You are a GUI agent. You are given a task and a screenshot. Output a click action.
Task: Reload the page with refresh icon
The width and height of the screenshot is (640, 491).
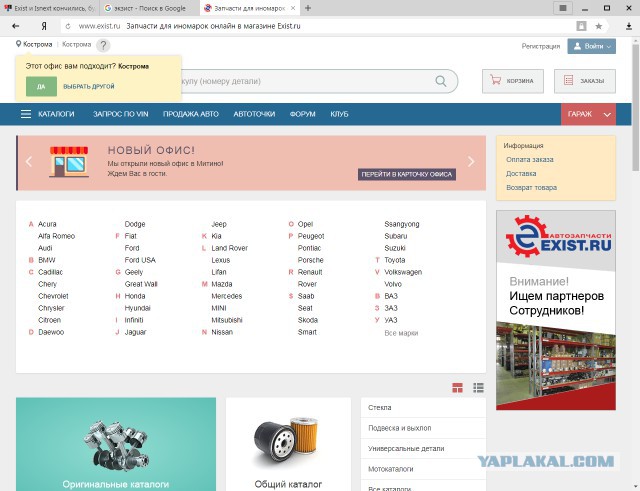[68, 26]
